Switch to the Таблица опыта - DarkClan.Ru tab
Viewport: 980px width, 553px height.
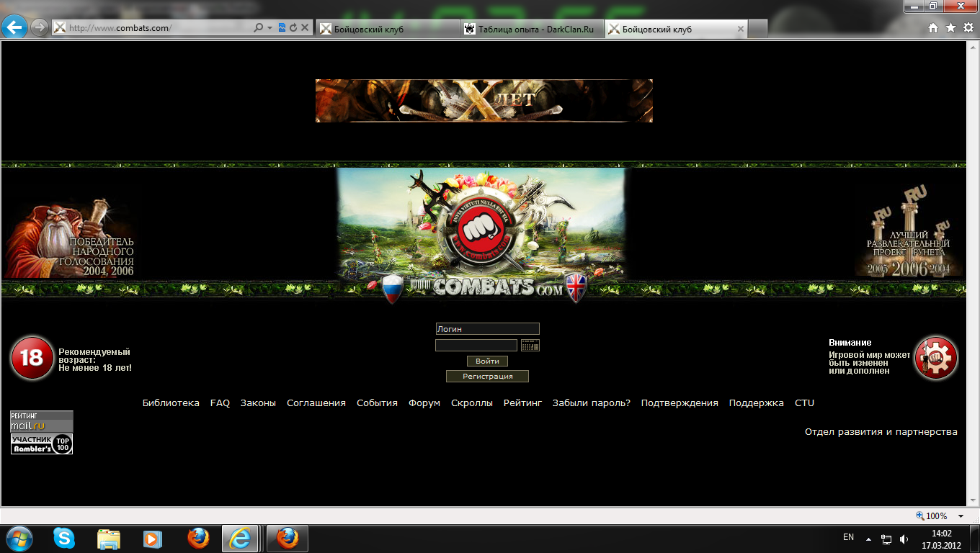click(x=532, y=29)
